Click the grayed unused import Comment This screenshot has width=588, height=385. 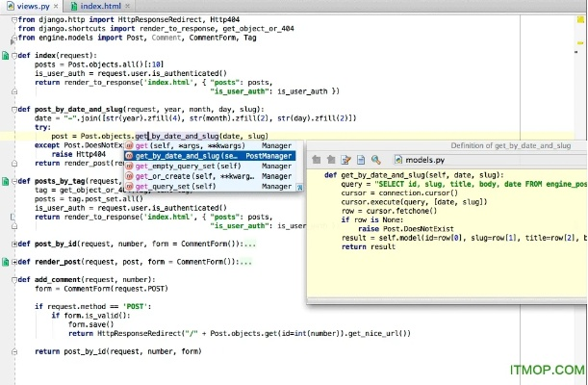click(x=166, y=38)
